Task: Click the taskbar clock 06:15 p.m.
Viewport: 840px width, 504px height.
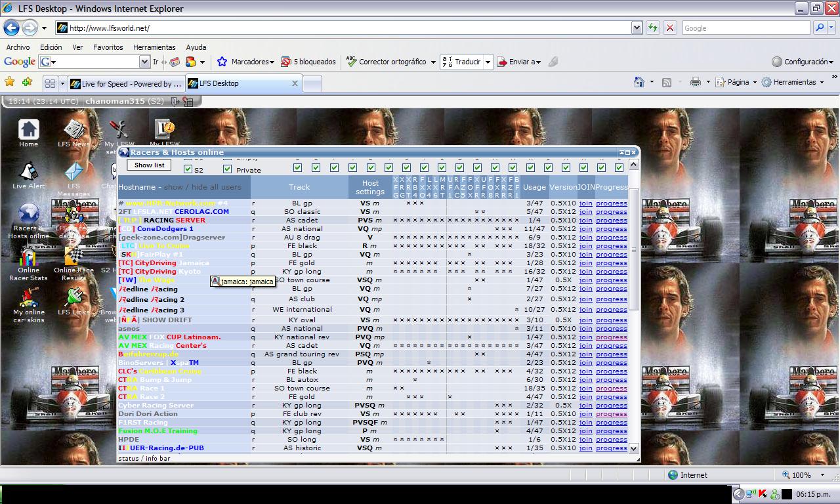Action: coord(813,494)
